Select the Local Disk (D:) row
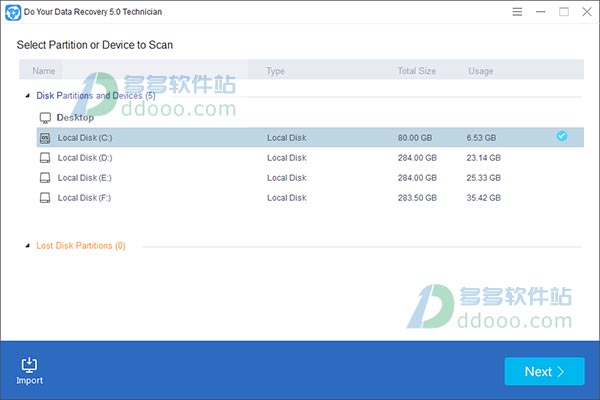Viewport: 600px width, 400px height. click(310, 158)
